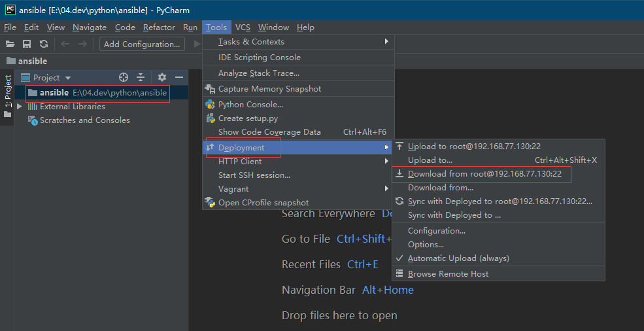Select the ansible project root row
The image size is (644, 331).
click(101, 92)
